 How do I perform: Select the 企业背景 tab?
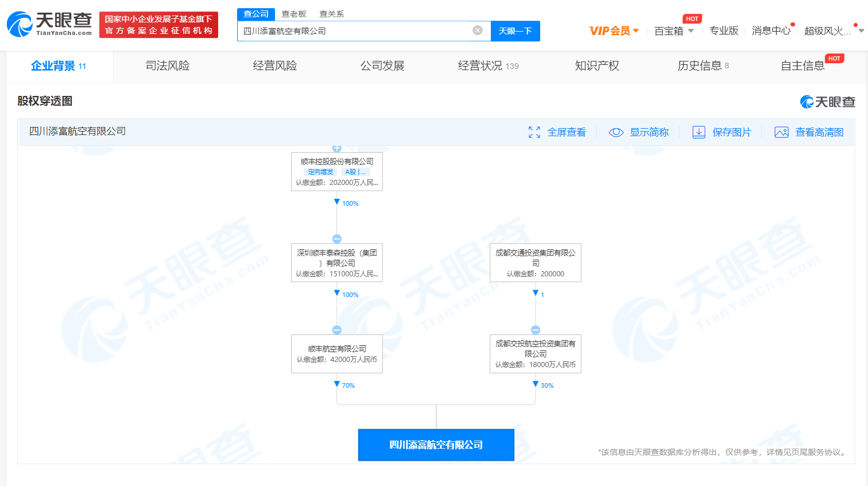59,66
